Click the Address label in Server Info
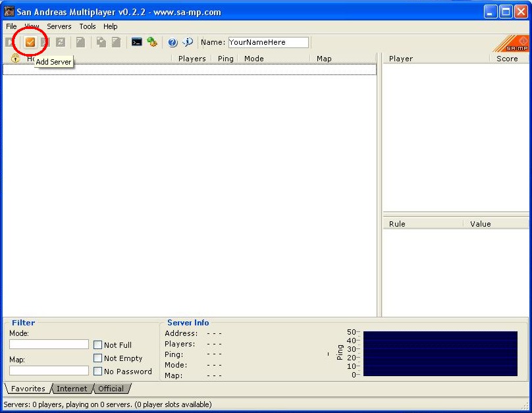532x413 pixels. coord(181,333)
